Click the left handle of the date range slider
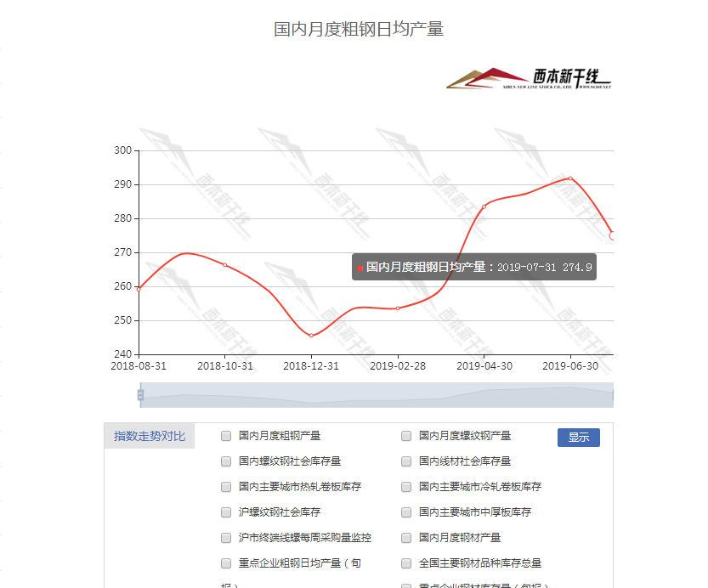This screenshot has height=588, width=708. (140, 394)
